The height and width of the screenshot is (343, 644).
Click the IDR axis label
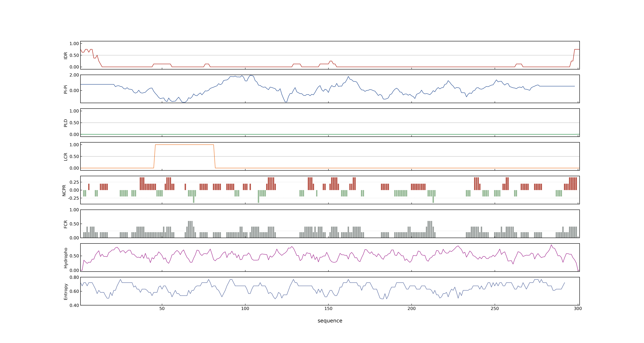(x=66, y=55)
